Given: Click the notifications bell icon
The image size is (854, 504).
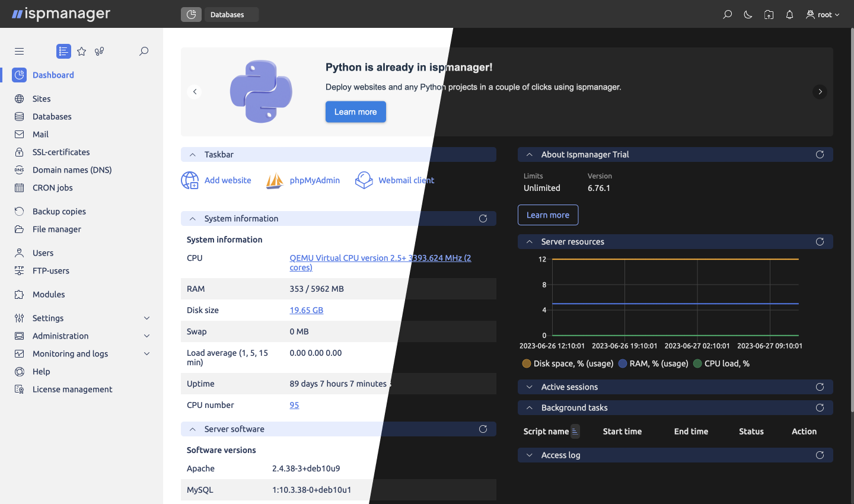Looking at the screenshot, I should coord(789,14).
